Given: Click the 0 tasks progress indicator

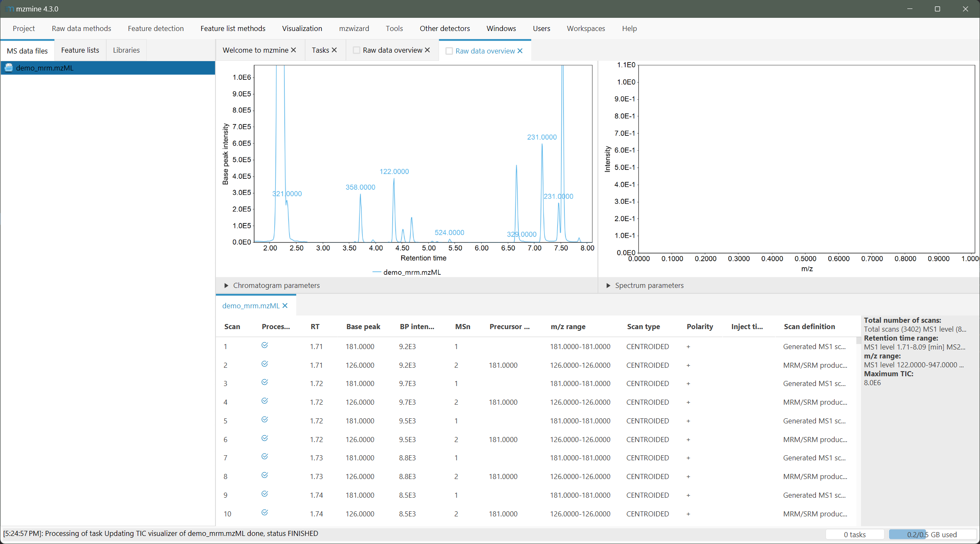Looking at the screenshot, I should (x=855, y=534).
